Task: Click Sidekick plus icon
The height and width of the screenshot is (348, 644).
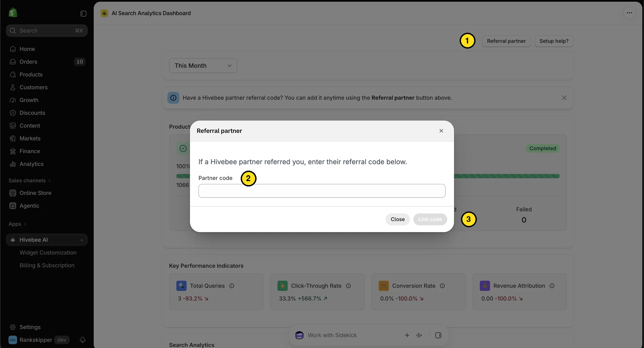Action: coord(407,335)
